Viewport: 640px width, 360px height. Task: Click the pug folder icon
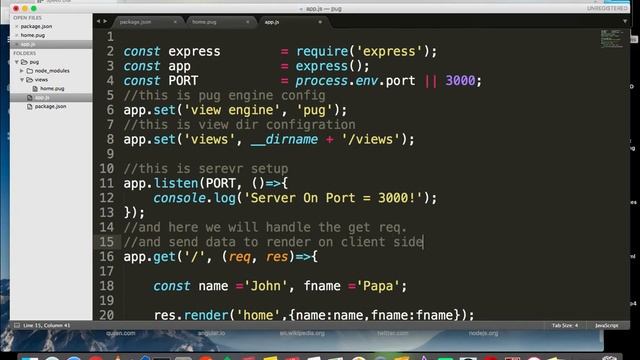click(x=24, y=62)
